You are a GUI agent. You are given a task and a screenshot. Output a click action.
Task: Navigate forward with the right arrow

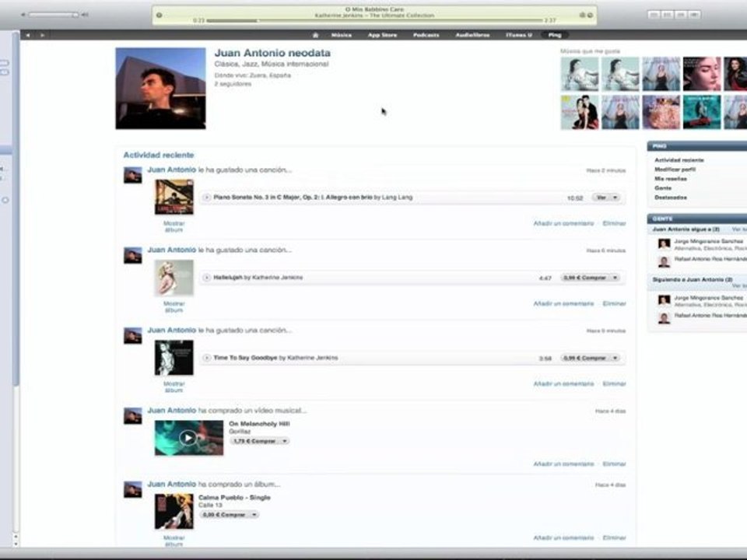[42, 35]
